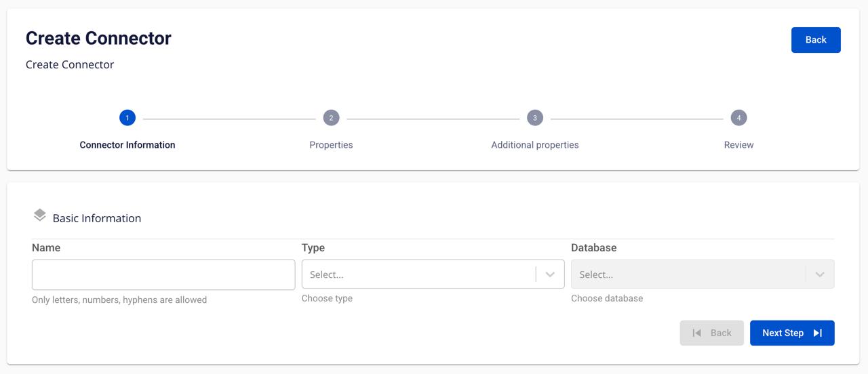Click the Create Connector page heading

point(98,39)
